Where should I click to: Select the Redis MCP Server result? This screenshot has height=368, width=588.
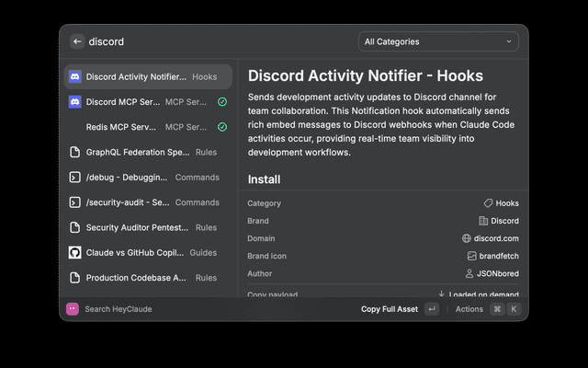coord(148,127)
